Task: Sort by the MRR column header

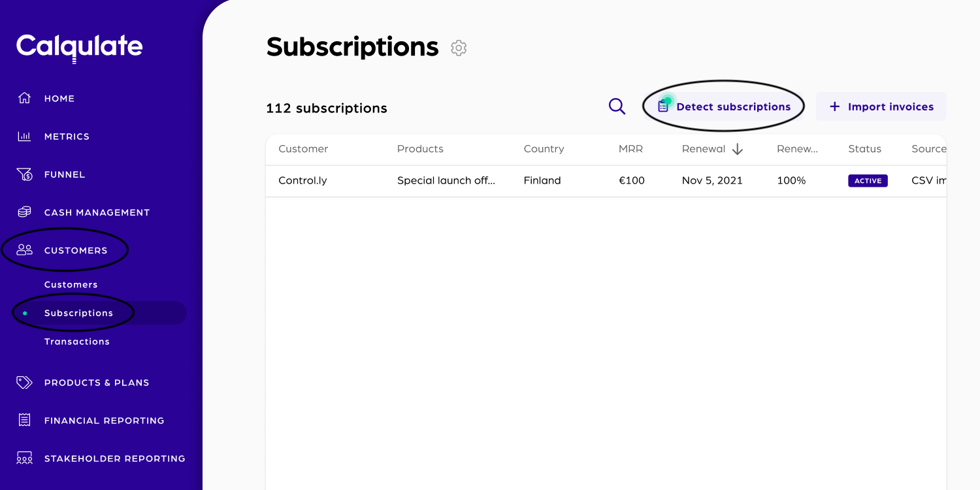Action: [x=630, y=149]
